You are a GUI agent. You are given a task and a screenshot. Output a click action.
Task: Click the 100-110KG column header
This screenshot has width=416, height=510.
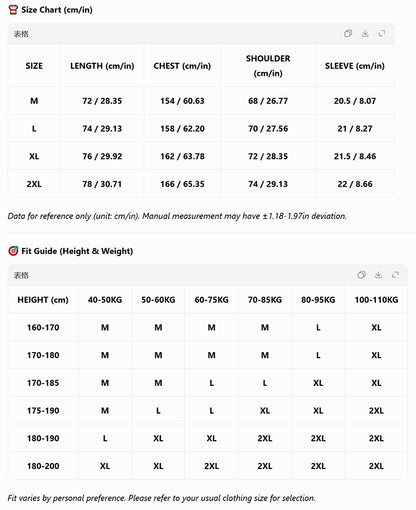coord(376,300)
